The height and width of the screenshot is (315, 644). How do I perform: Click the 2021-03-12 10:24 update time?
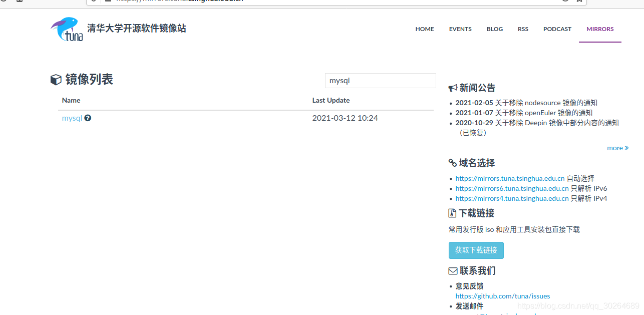345,118
